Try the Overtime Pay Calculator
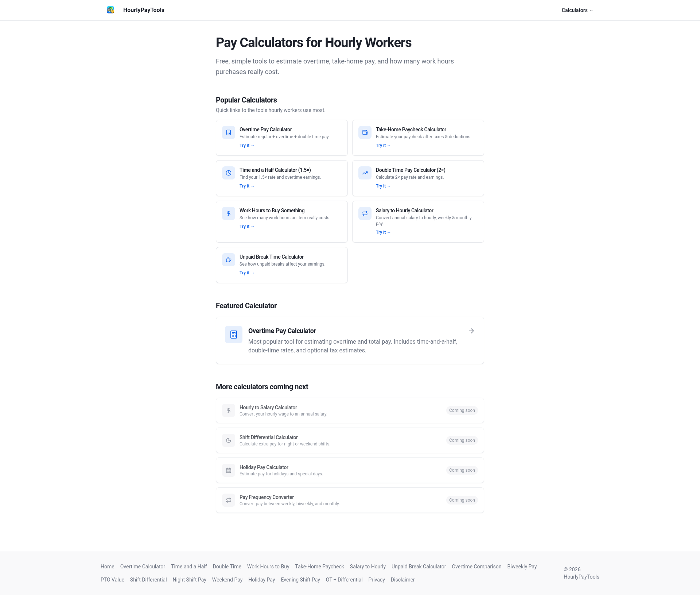This screenshot has height=595, width=700. point(247,146)
